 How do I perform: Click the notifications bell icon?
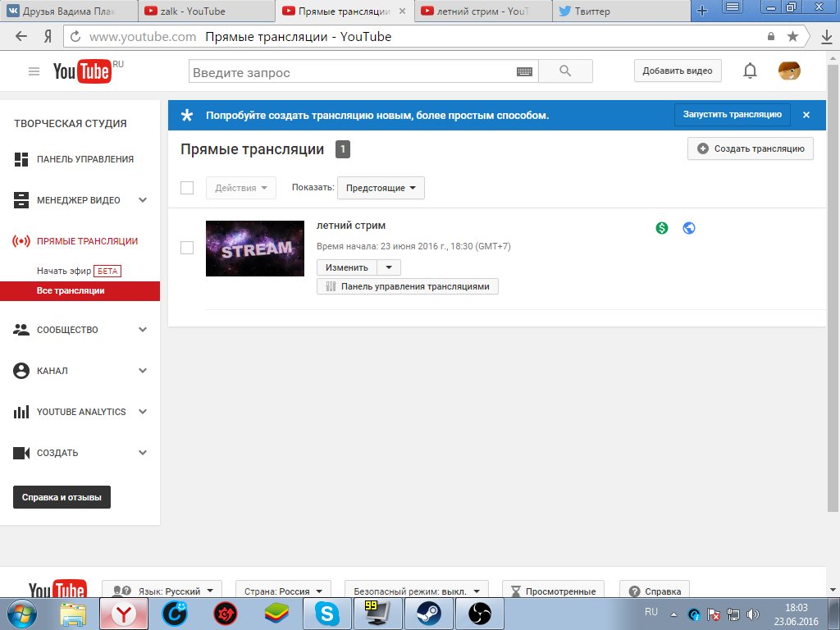750,71
